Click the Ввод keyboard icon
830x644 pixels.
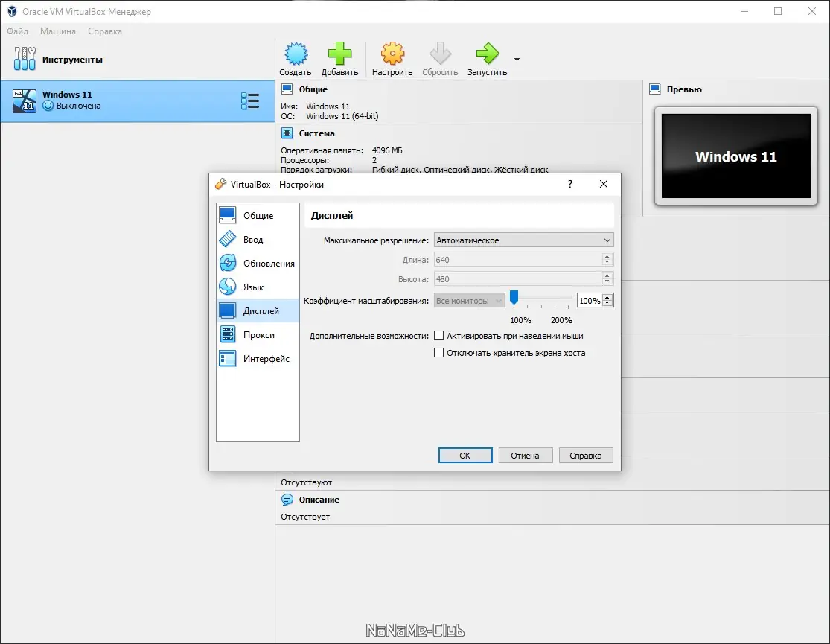point(228,240)
